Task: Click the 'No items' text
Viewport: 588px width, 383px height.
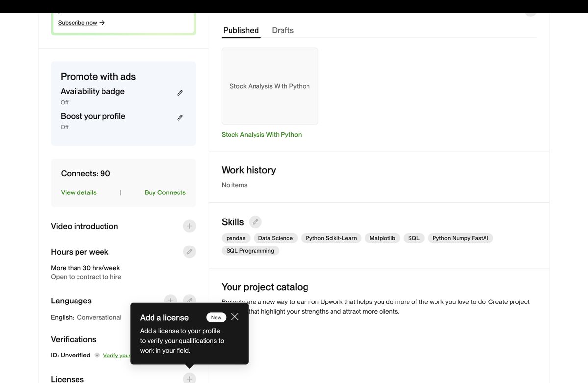Action: click(234, 185)
